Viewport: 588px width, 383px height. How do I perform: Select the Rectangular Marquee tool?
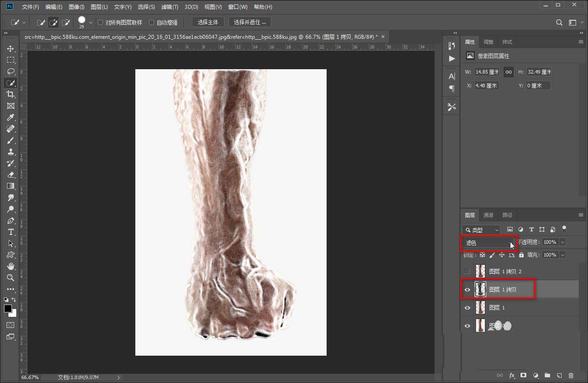point(11,60)
